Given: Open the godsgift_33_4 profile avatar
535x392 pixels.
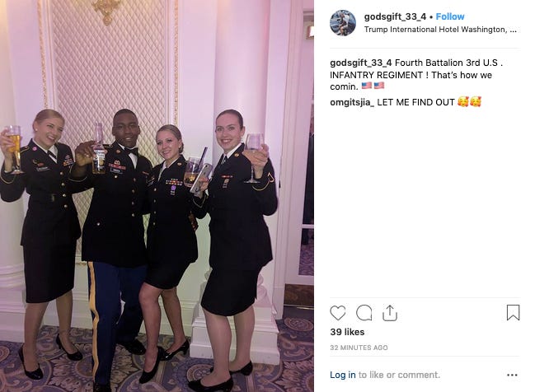Looking at the screenshot, I should 343,23.
